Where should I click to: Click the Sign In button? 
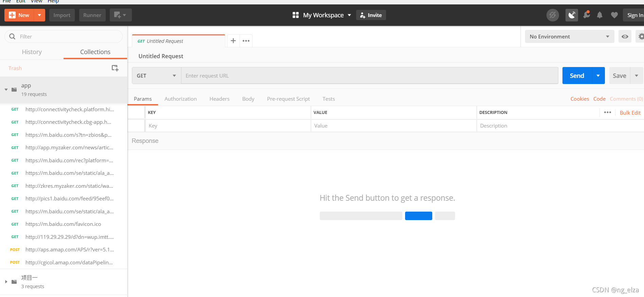click(x=634, y=15)
